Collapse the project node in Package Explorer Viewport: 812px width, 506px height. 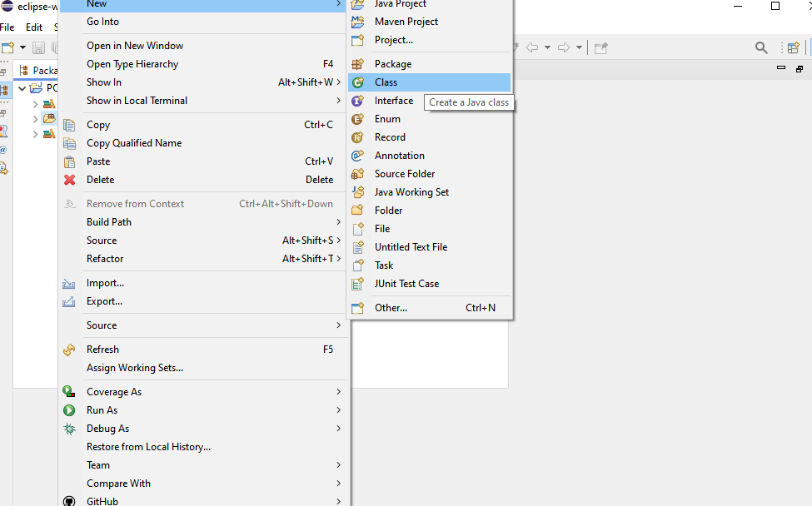coord(22,88)
